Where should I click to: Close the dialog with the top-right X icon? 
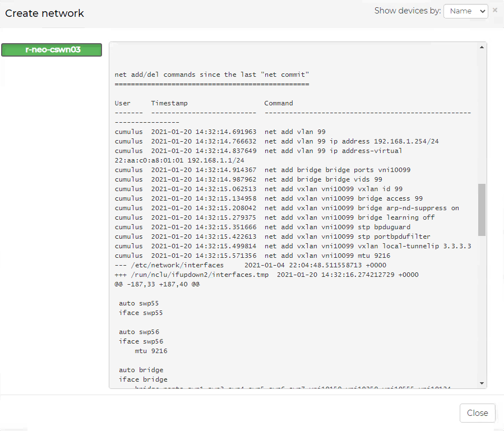[x=495, y=10]
